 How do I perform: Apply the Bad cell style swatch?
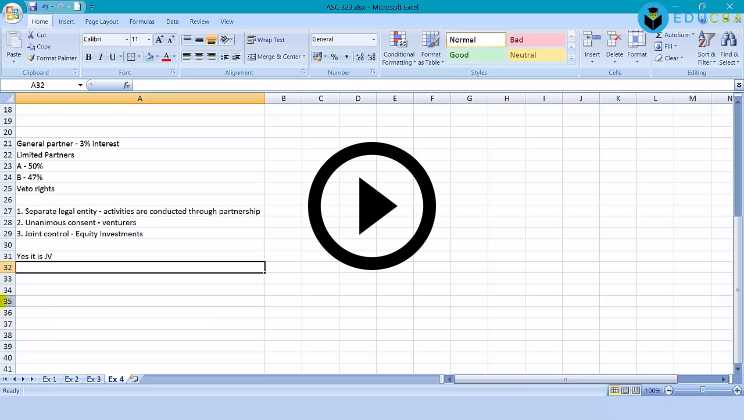pos(536,40)
